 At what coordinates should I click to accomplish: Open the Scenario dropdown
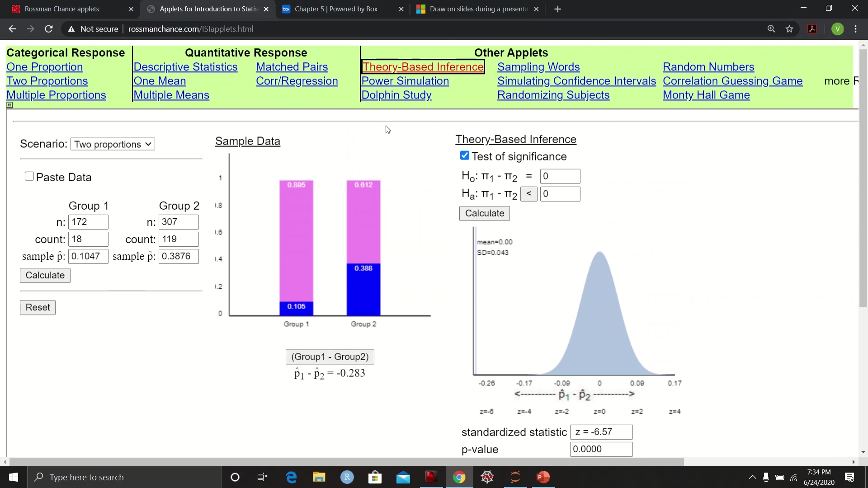click(113, 144)
